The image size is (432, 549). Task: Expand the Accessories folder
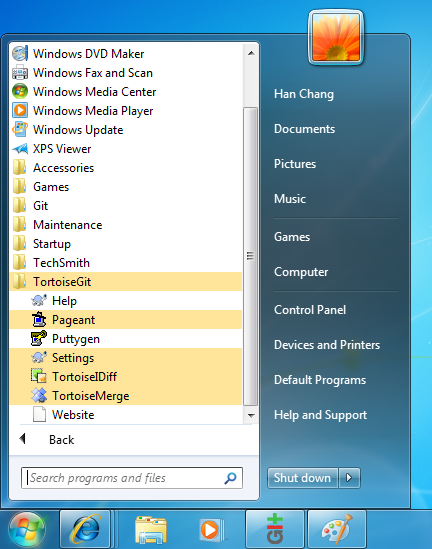(x=126, y=168)
